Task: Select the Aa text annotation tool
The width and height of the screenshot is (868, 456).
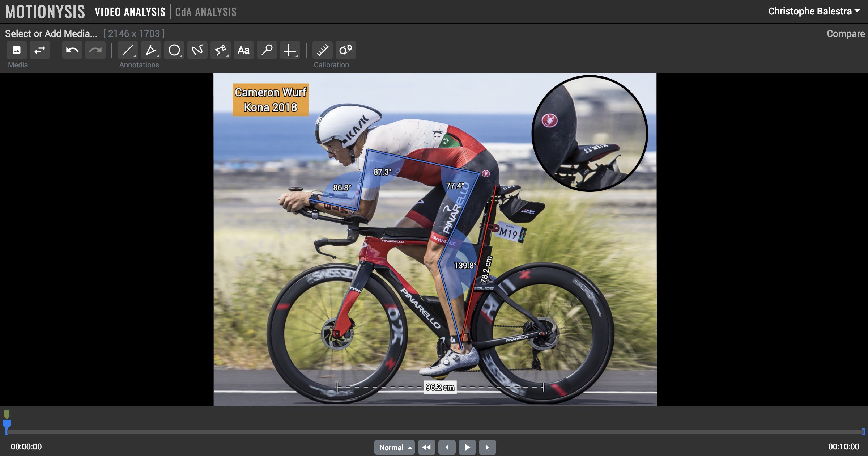Action: (x=244, y=50)
